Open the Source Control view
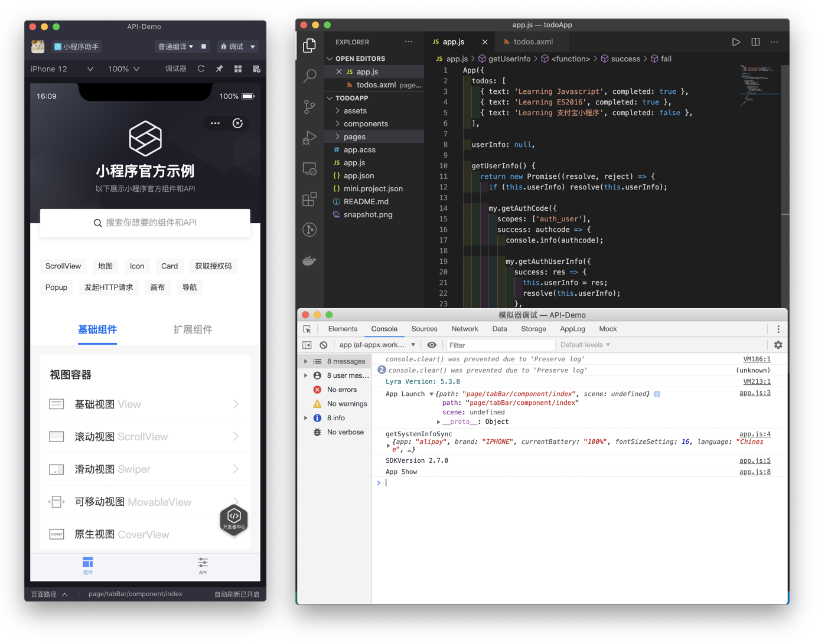 coord(309,107)
